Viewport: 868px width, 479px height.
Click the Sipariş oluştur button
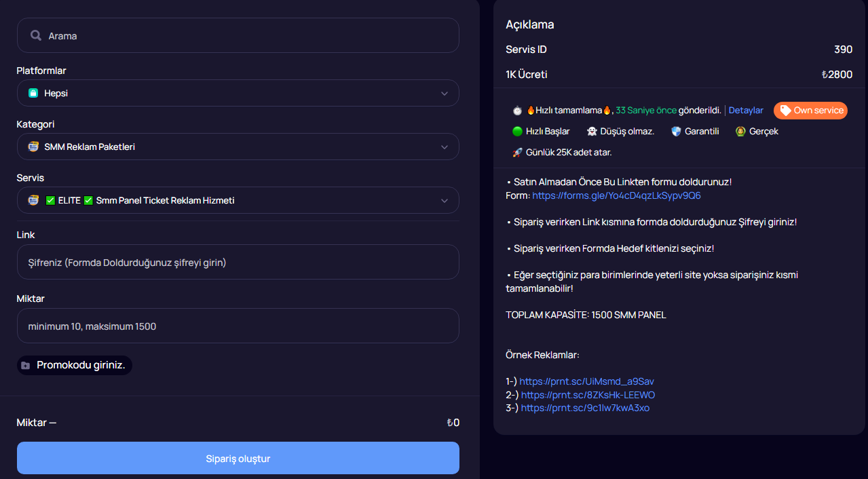point(238,458)
